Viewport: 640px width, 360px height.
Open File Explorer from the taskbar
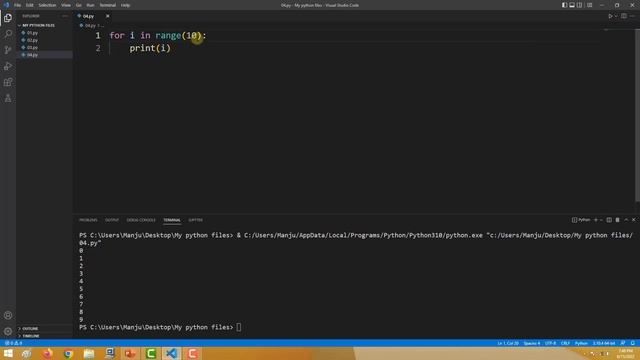coord(89,353)
